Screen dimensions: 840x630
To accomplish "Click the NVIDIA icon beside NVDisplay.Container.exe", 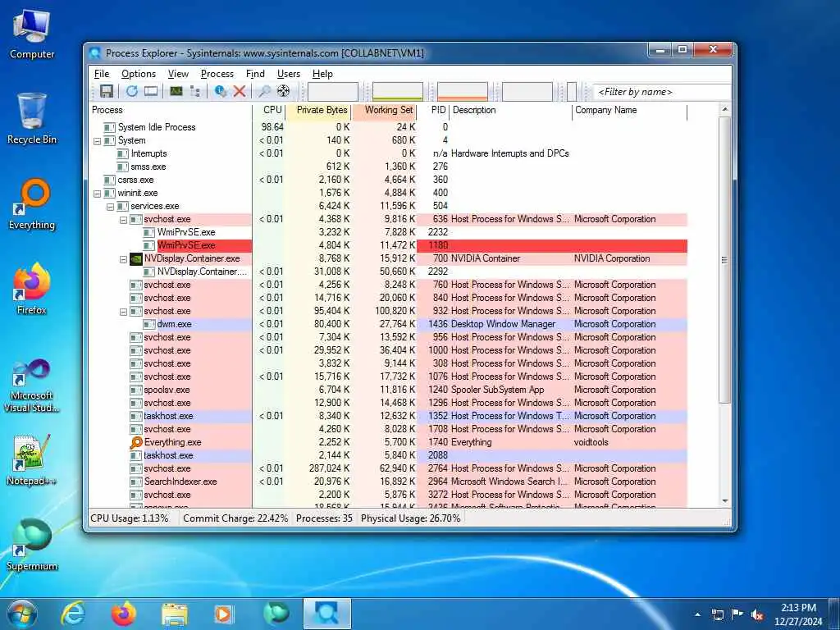I will [x=136, y=258].
